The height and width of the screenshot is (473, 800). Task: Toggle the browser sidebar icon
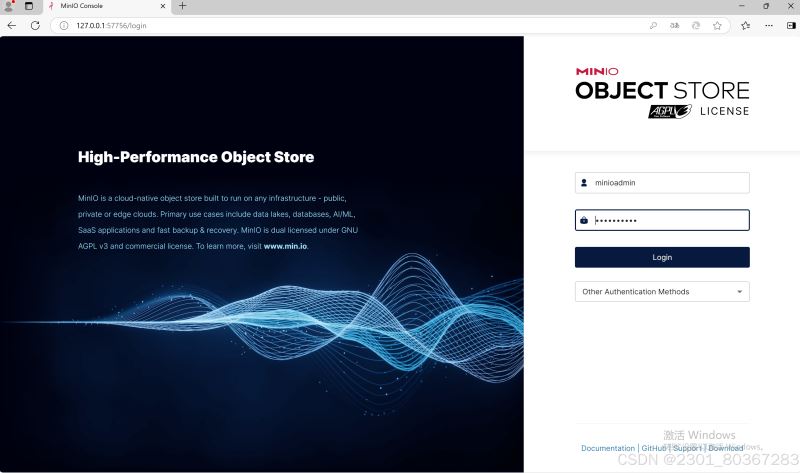tap(791, 26)
